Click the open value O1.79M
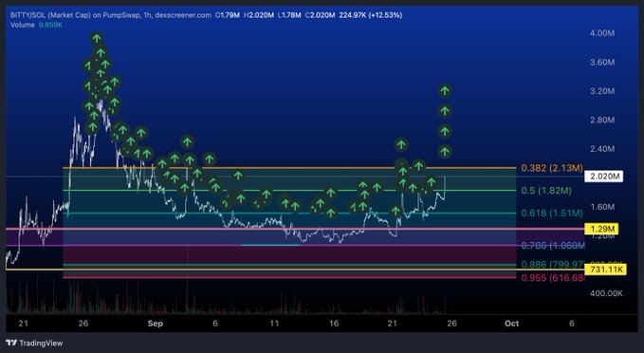Image resolution: width=644 pixels, height=353 pixels. 227,15
